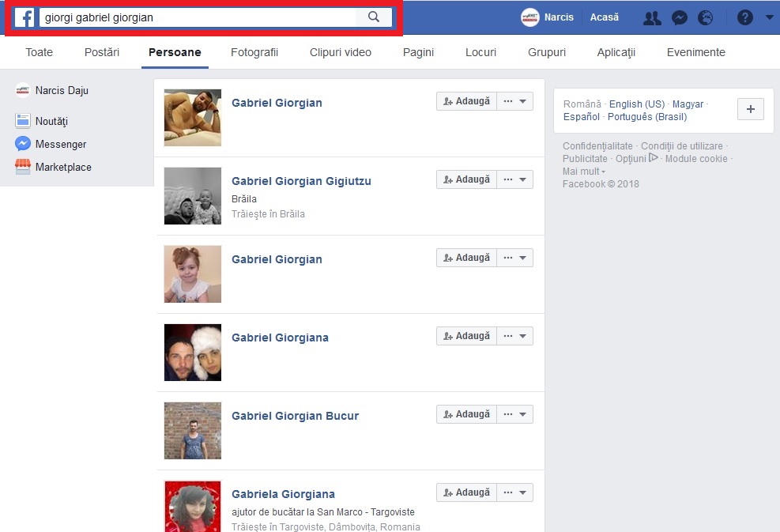The image size is (780, 532).
Task: Click the search magnifier button
Action: (x=374, y=17)
